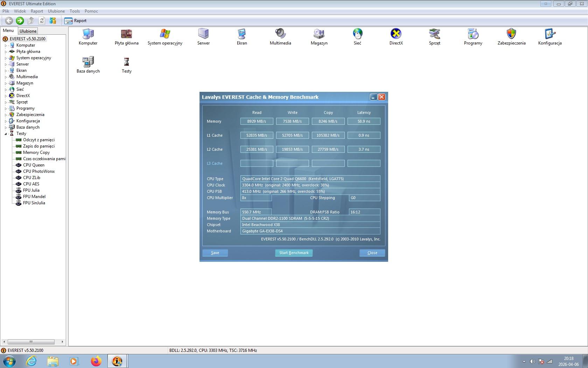Screen dimensions: 588x368
Task: Open the Zabezpieczenia shield icon
Action: [x=511, y=34]
